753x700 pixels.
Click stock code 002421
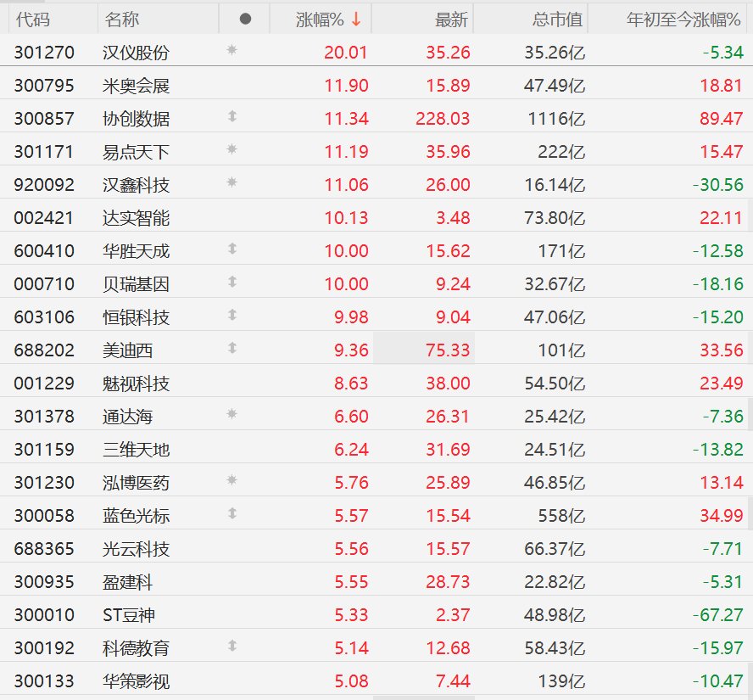coord(44,218)
